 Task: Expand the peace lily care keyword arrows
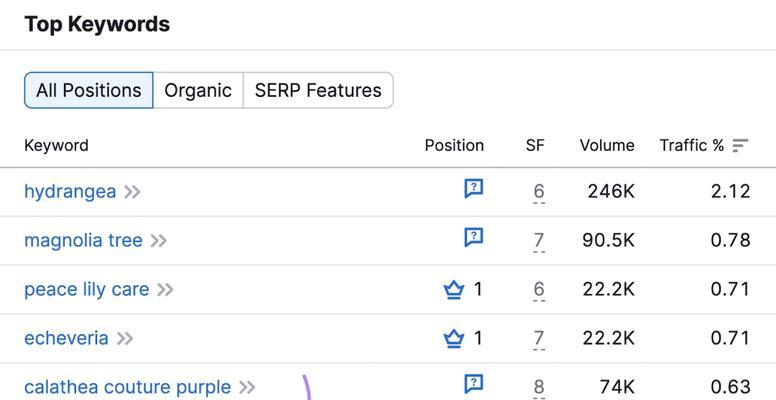pyautogui.click(x=165, y=290)
